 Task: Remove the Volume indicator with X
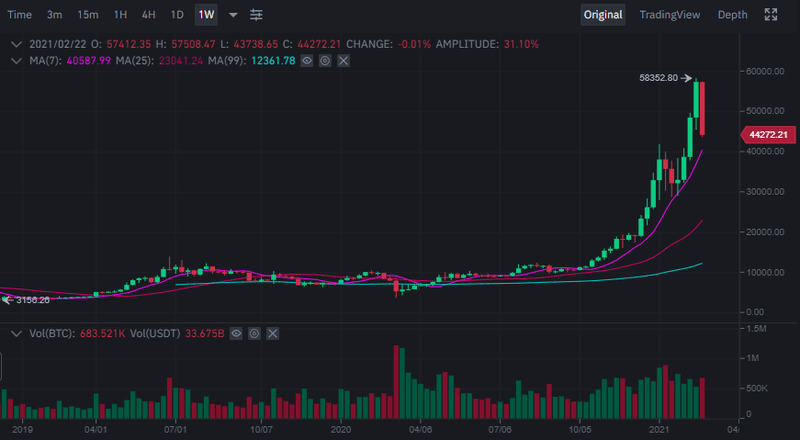272,333
